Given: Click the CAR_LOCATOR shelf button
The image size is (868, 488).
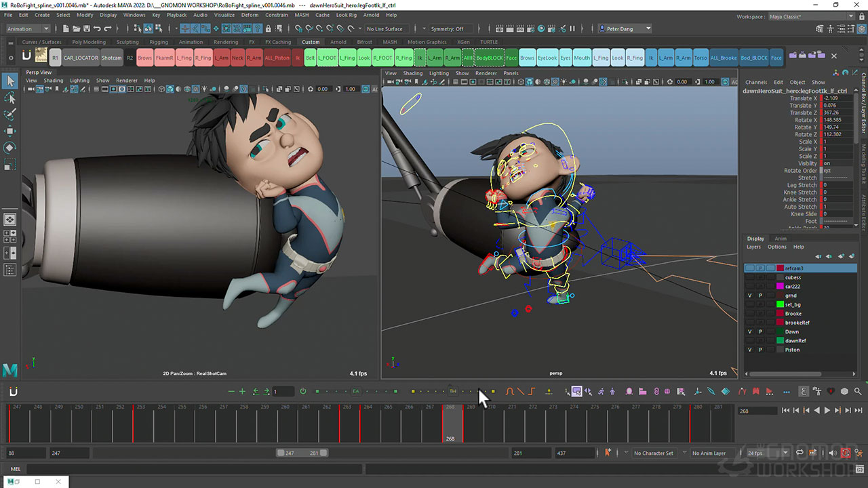Looking at the screenshot, I should point(81,58).
